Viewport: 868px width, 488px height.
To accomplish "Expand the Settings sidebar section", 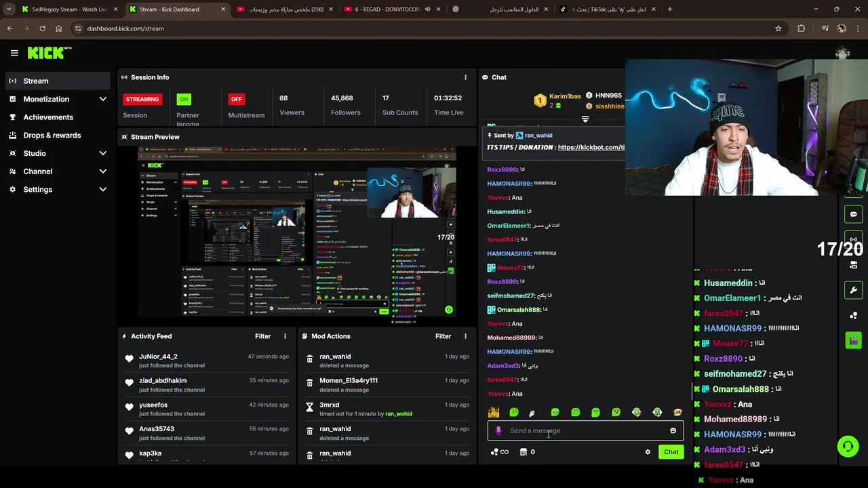I will point(103,189).
